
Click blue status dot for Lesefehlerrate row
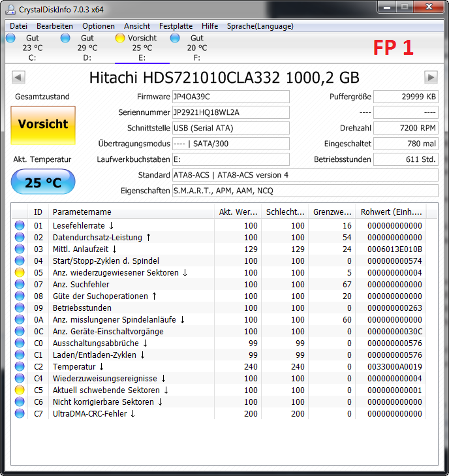click(20, 225)
